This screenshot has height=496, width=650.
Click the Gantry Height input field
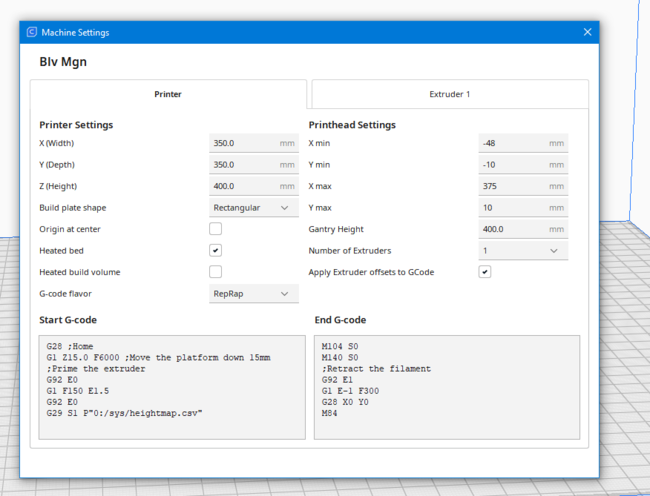(x=511, y=229)
